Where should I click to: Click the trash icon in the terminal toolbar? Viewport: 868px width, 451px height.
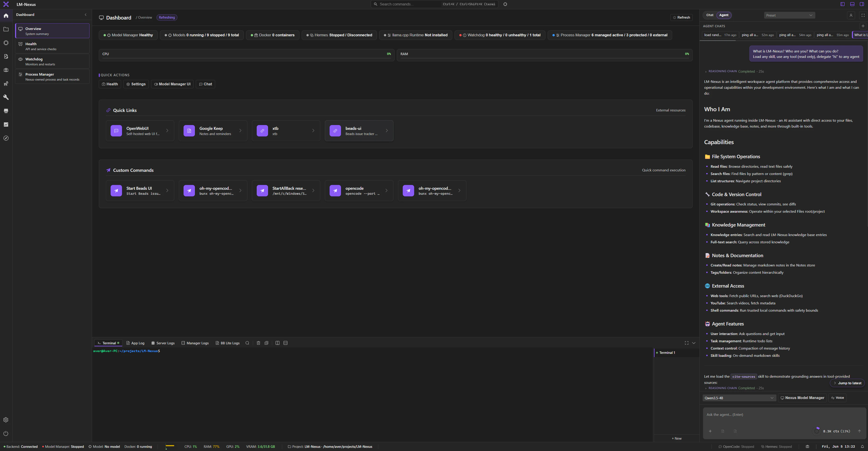(x=259, y=343)
